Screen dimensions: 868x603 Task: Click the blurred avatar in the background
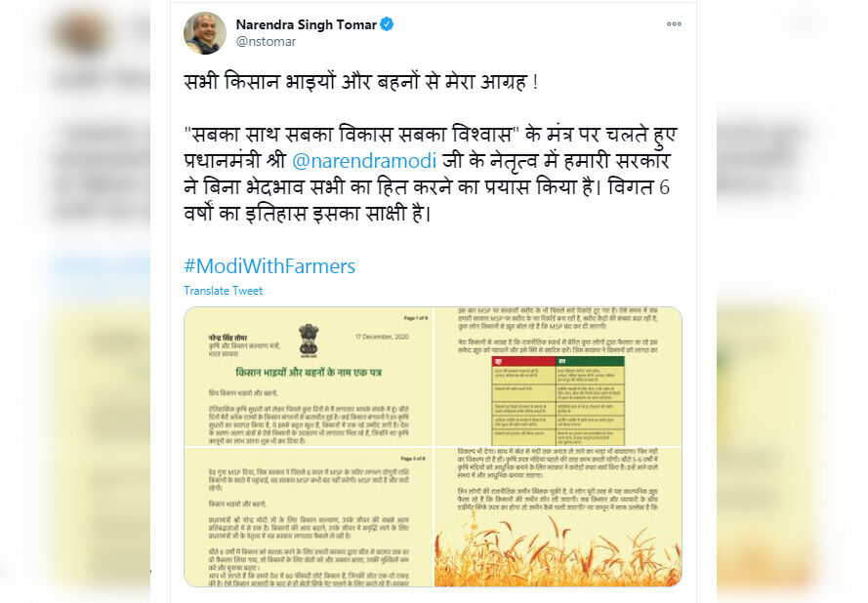coord(83,33)
